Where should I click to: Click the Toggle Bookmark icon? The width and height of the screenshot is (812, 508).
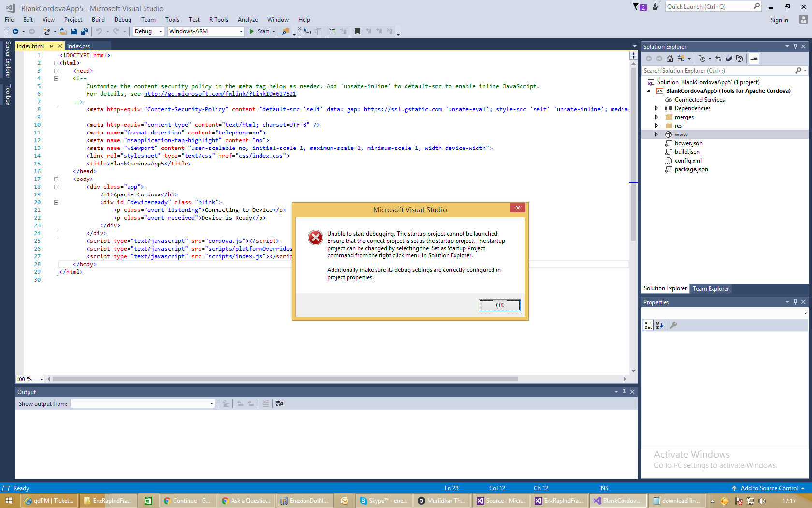coord(357,31)
